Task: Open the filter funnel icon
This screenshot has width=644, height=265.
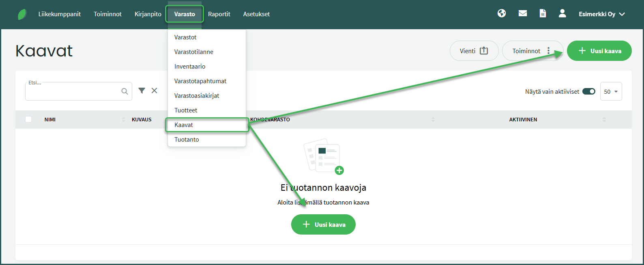Action: 142,90
